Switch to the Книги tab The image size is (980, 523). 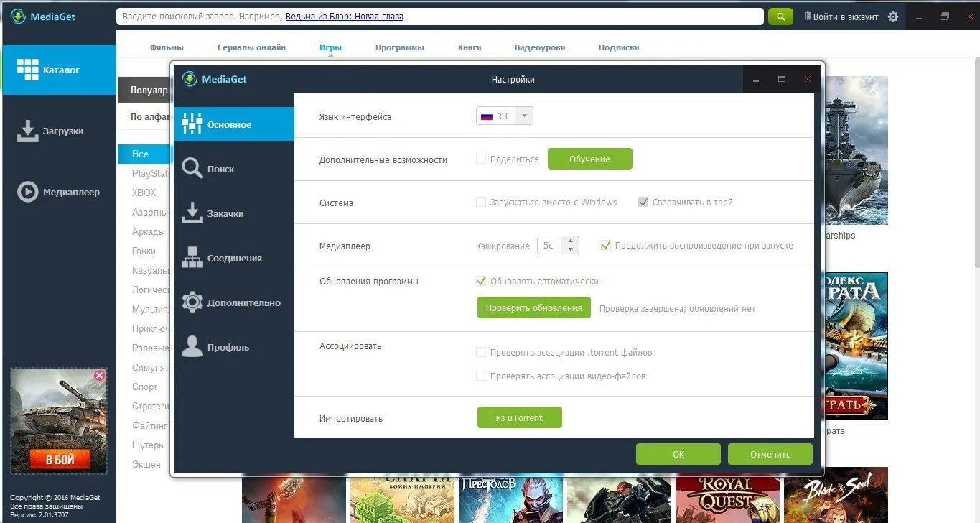[470, 47]
